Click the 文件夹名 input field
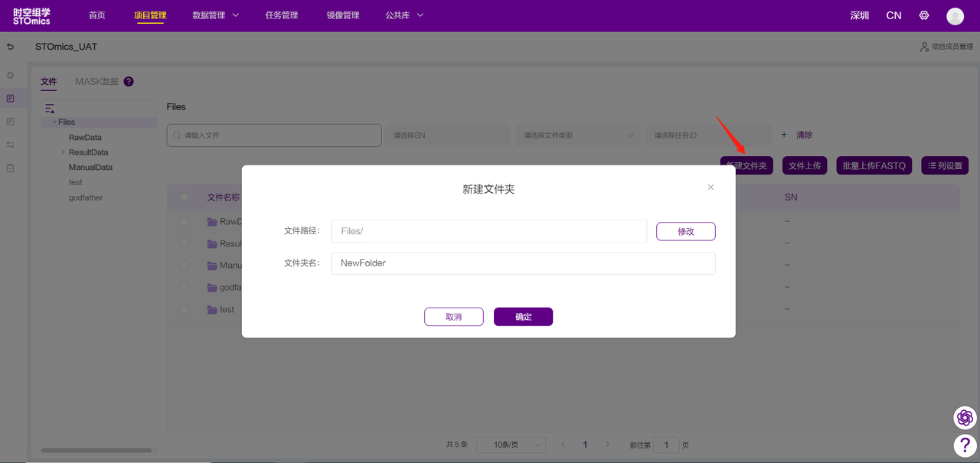 click(523, 263)
